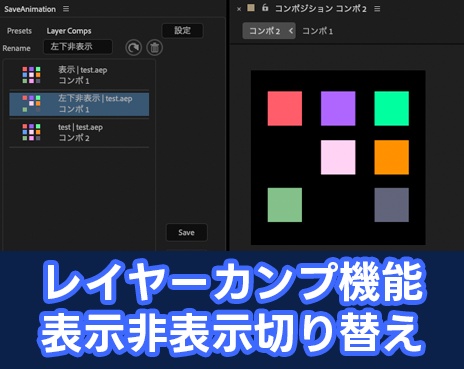
Task: Click the SaveAnimation panel title
Action: [x=30, y=9]
